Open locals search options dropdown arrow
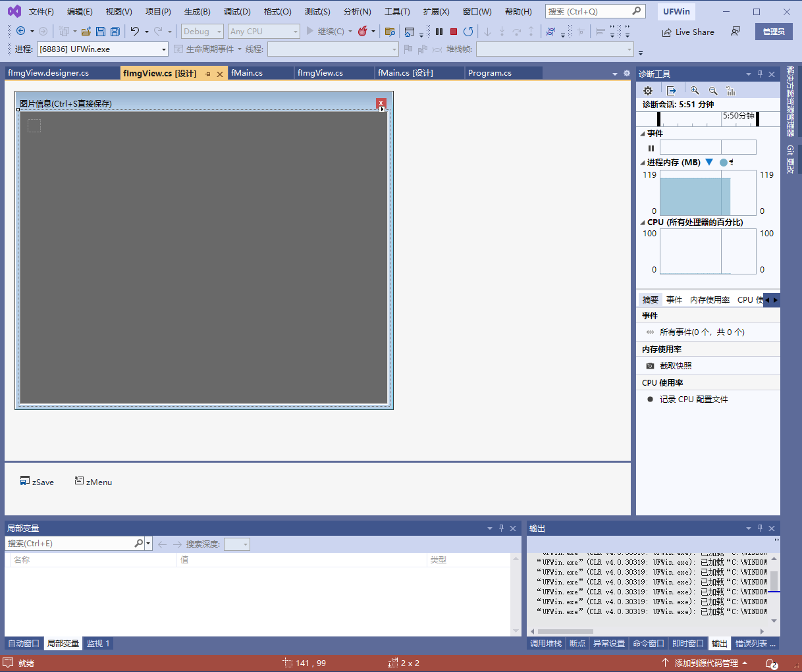The image size is (802, 672). click(x=149, y=544)
